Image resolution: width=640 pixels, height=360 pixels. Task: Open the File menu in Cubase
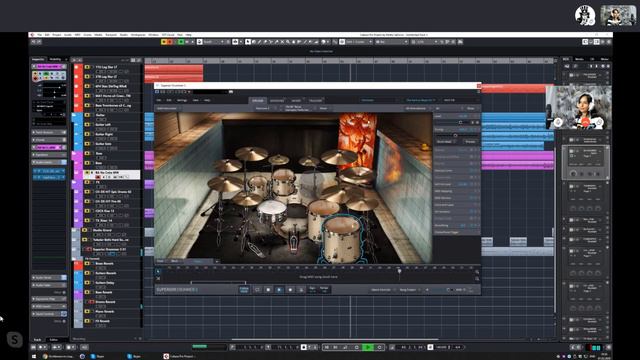[40, 35]
